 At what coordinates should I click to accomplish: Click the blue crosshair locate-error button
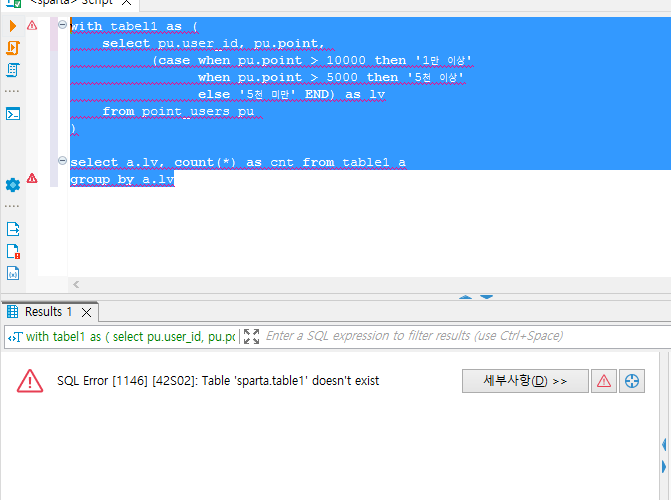[x=632, y=381]
